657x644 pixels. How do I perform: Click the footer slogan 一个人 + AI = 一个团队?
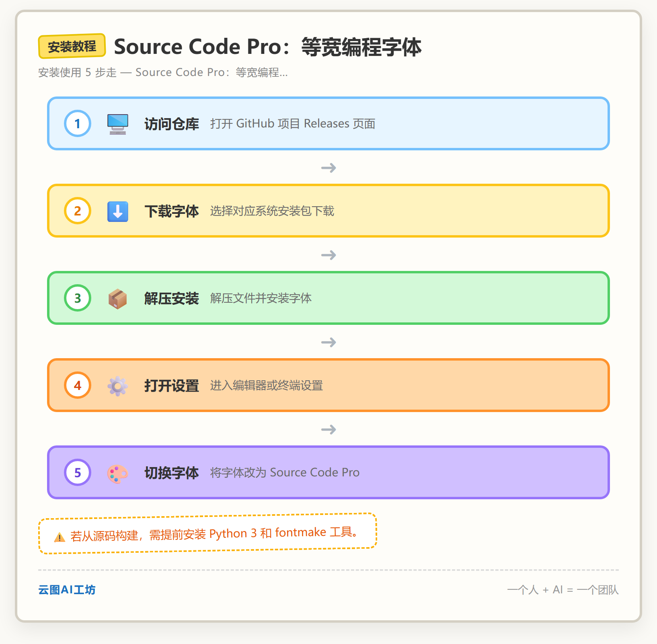pyautogui.click(x=563, y=590)
